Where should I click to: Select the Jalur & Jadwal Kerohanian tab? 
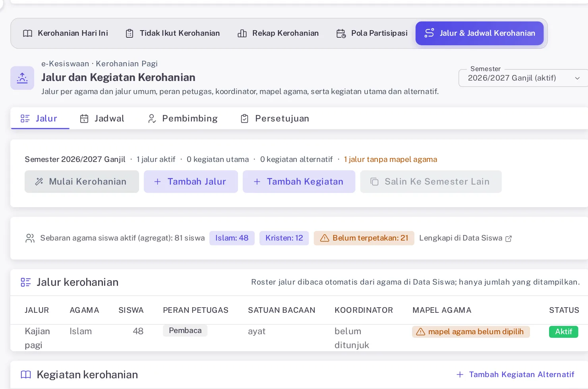coord(480,33)
